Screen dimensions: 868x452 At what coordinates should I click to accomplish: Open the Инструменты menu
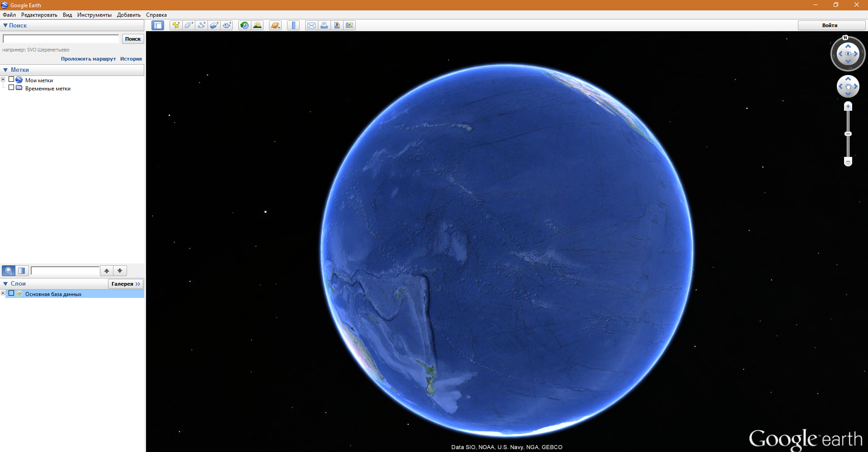pyautogui.click(x=94, y=15)
